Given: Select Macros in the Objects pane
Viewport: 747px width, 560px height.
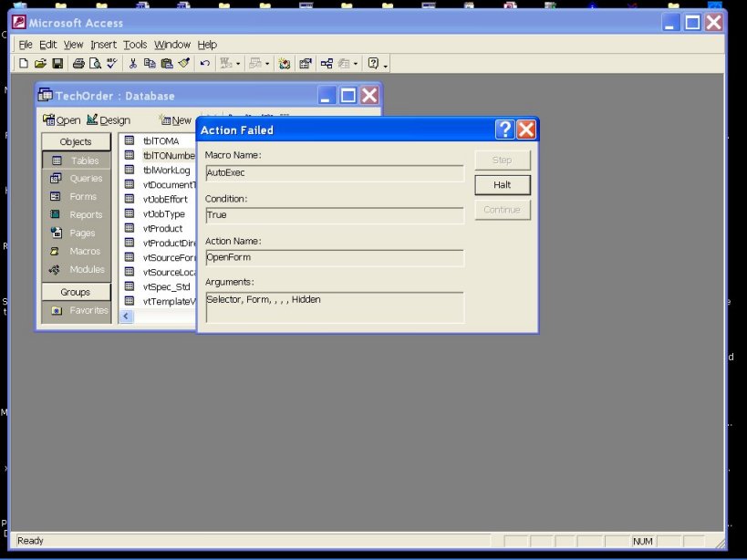Looking at the screenshot, I should 77,251.
